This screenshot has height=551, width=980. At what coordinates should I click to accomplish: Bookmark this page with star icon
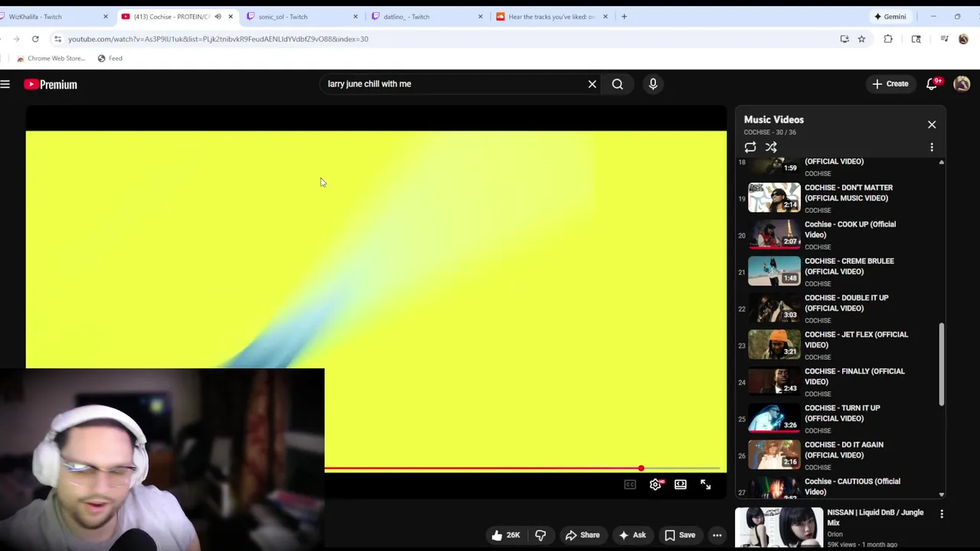pos(861,39)
